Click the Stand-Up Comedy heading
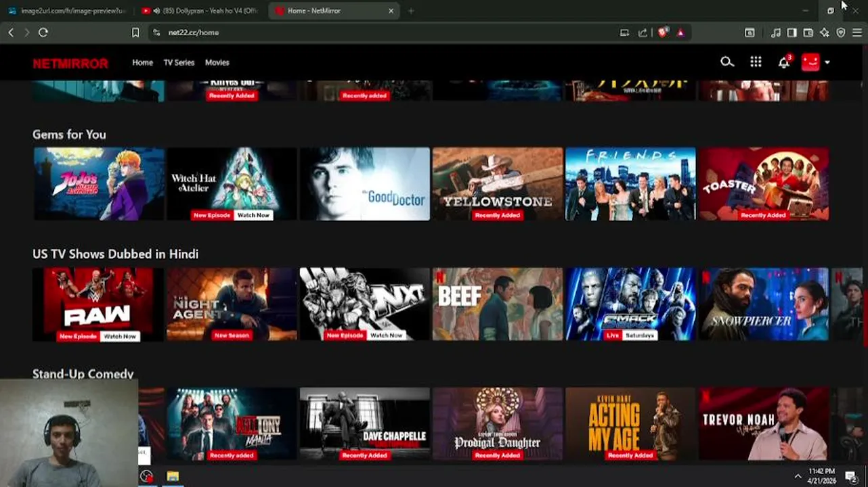Image resolution: width=868 pixels, height=487 pixels. pyautogui.click(x=83, y=374)
